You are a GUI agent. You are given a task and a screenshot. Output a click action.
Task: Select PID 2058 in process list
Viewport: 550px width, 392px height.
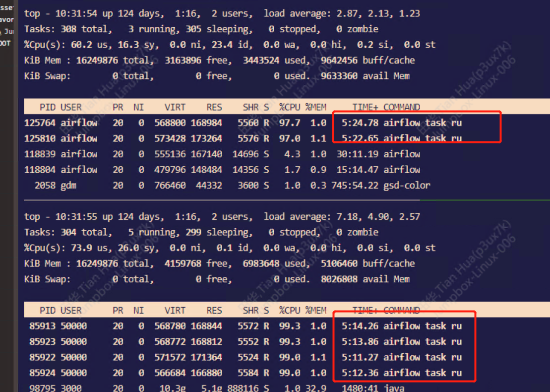(x=45, y=185)
